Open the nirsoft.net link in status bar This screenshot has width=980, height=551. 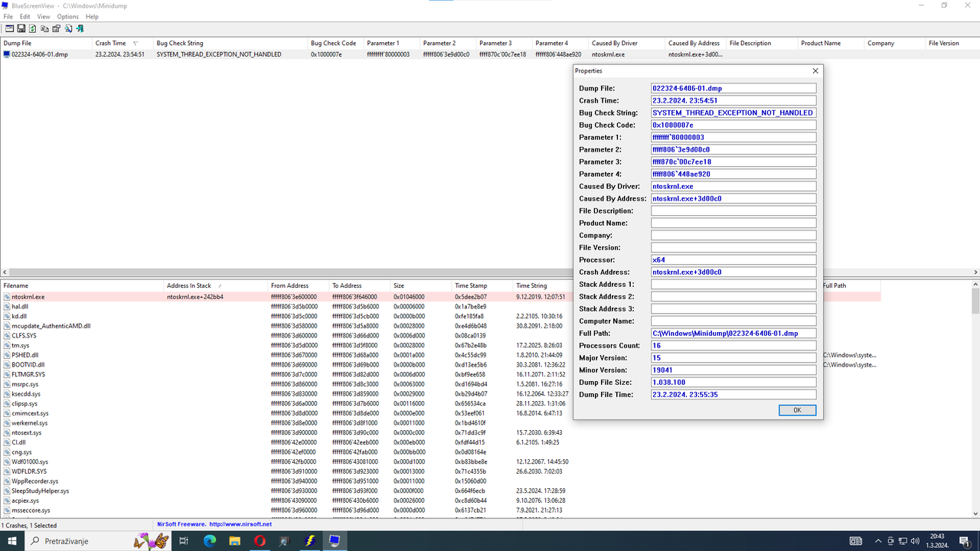240,524
